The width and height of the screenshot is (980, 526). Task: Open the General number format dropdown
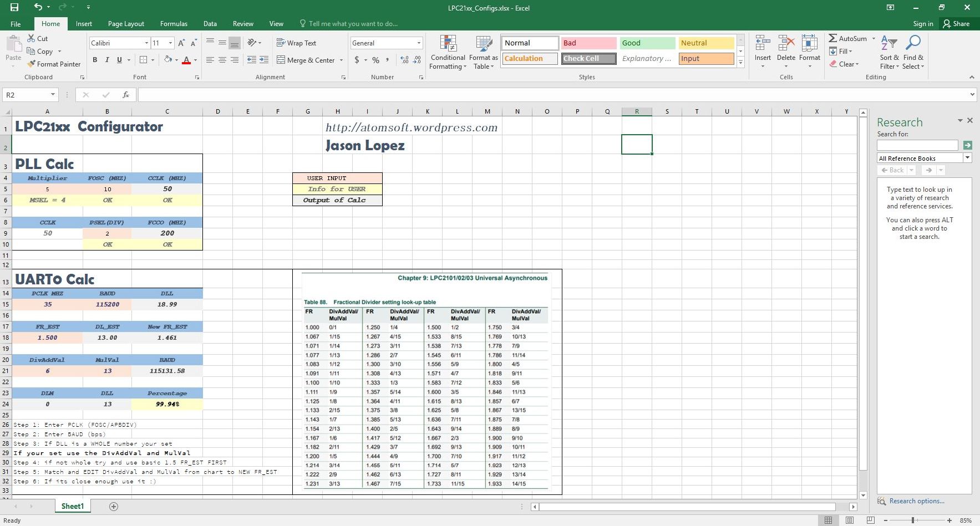tap(419, 43)
